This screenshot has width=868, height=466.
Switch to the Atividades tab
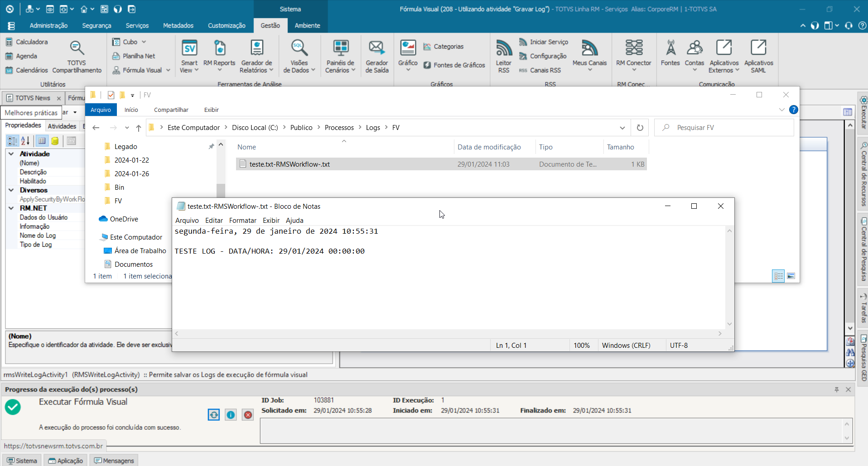pos(62,126)
